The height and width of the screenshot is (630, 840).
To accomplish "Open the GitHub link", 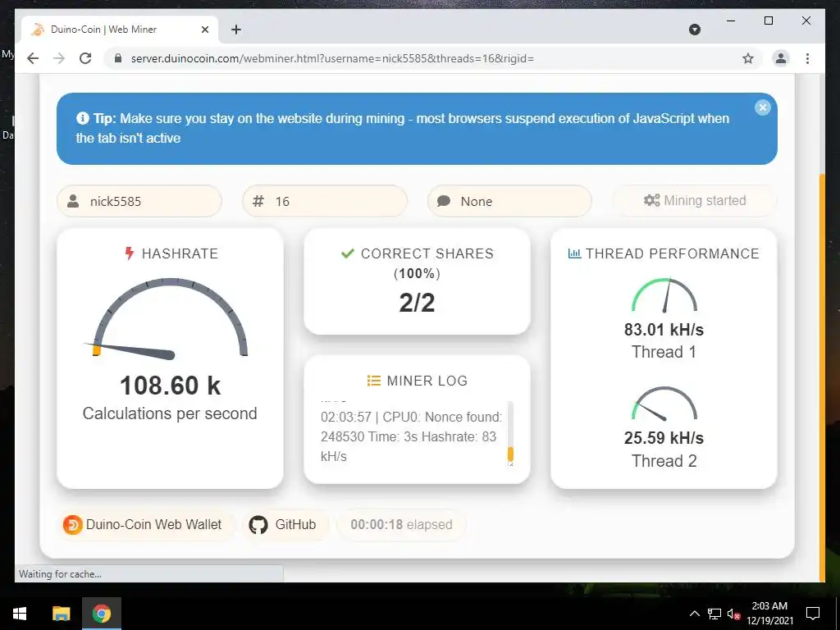I will click(285, 524).
